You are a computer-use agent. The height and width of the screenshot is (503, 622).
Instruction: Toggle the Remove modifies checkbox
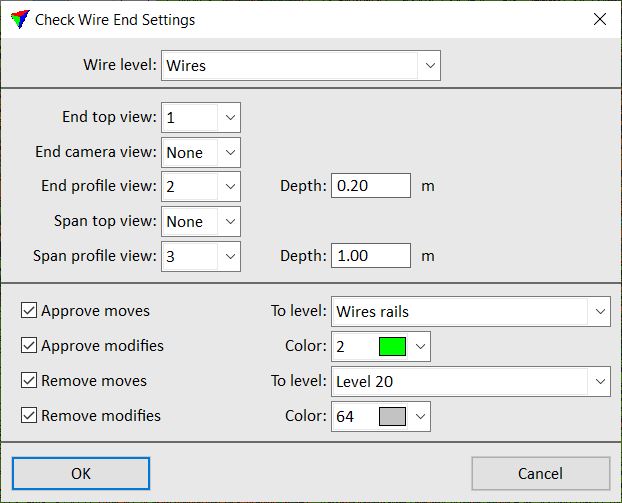[29, 415]
